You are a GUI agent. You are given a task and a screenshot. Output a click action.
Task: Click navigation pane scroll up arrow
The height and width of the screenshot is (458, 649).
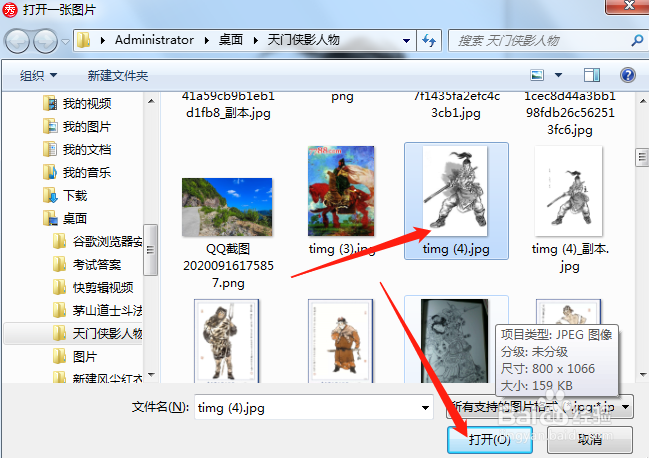tap(151, 101)
